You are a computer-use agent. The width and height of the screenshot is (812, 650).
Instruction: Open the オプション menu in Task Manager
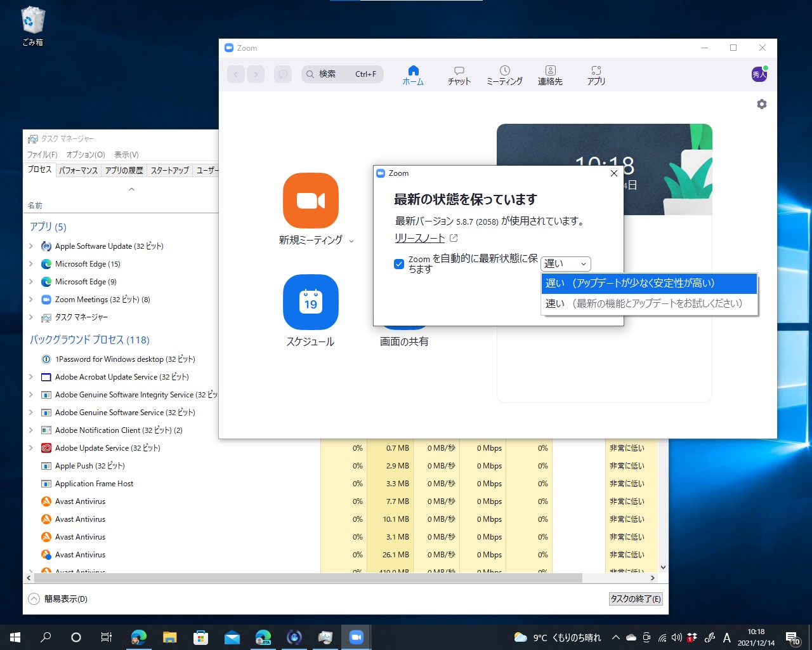(84, 154)
